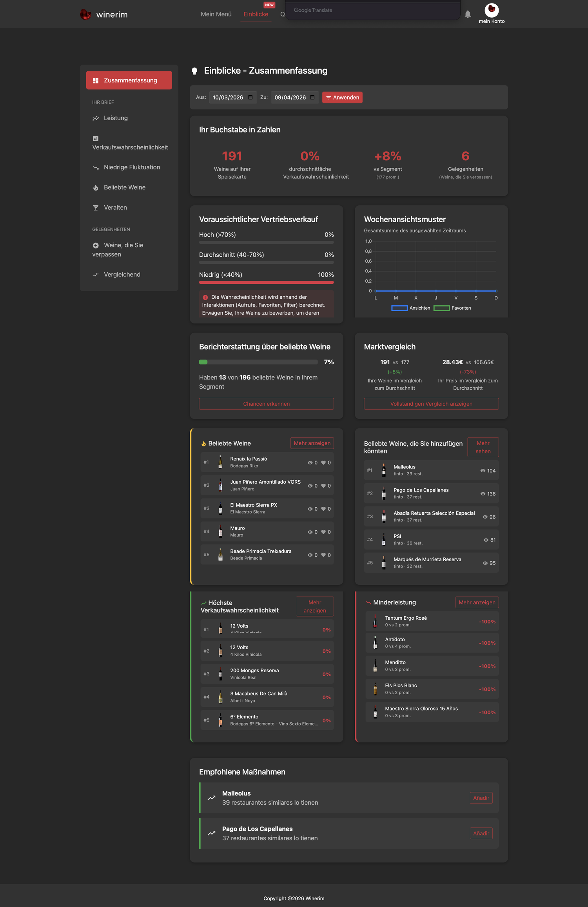588x907 pixels.
Task: Click Añadir for Pago de Los Capellanes
Action: click(x=481, y=833)
